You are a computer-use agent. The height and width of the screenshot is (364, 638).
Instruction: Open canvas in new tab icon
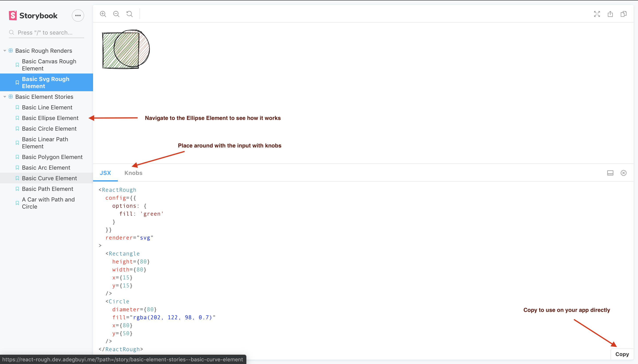click(610, 14)
